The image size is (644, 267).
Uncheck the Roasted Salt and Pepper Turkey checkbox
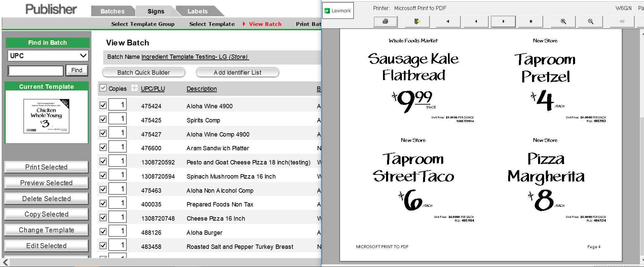coord(103,246)
